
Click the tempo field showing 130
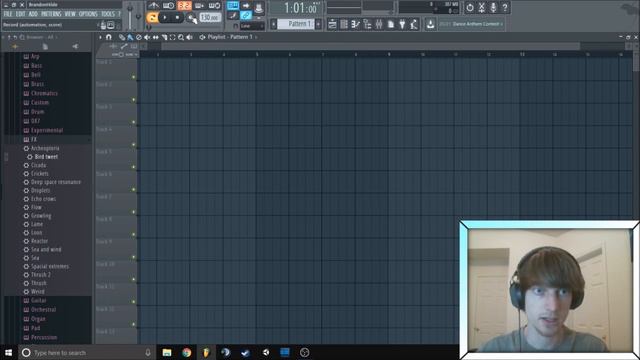[211, 18]
